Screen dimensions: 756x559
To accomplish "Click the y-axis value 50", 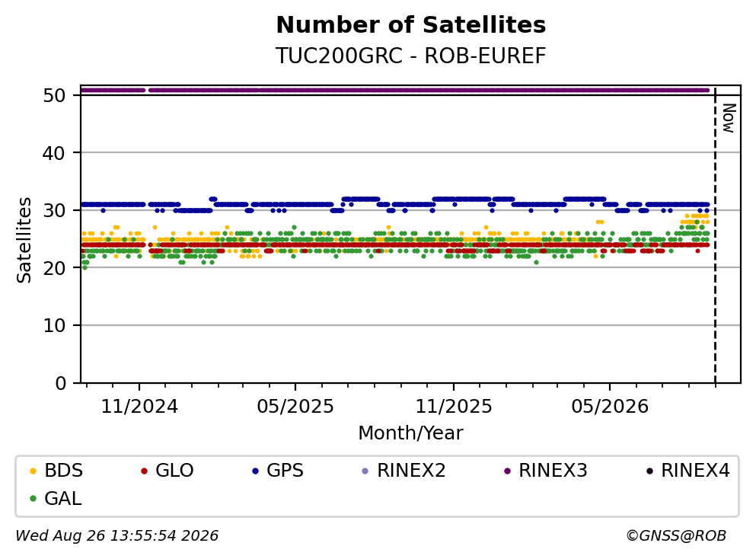I will pyautogui.click(x=54, y=95).
